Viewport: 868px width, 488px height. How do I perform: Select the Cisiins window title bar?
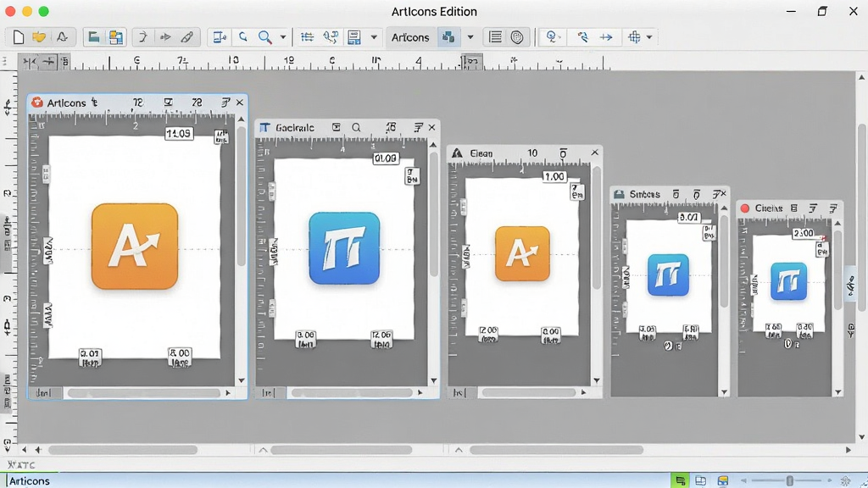(790, 208)
